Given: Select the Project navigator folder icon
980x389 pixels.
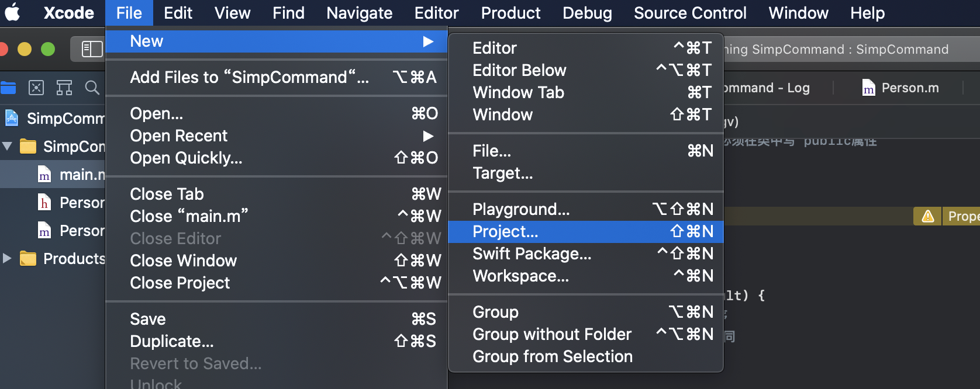Looking at the screenshot, I should pos(8,88).
